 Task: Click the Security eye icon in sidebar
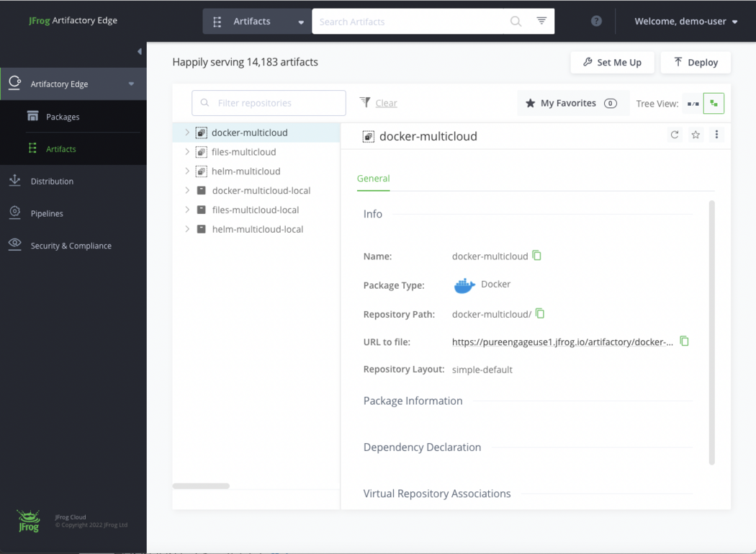tap(15, 244)
